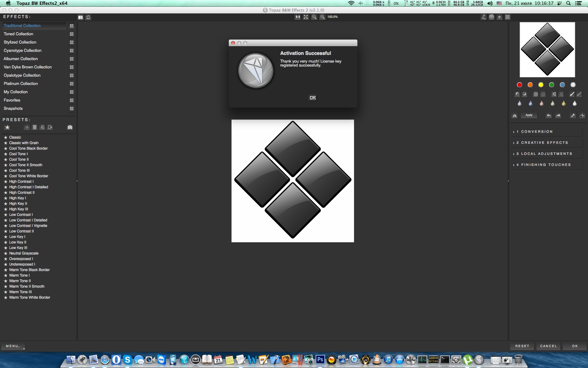Select the Low Contrast I Vignette preset
The height and width of the screenshot is (368, 588).
pos(28,226)
